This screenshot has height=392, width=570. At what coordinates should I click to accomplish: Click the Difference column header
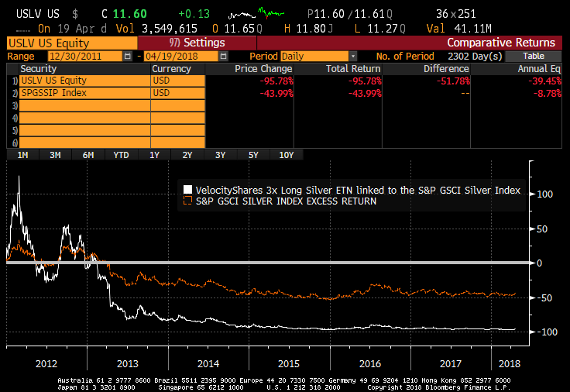(446, 69)
